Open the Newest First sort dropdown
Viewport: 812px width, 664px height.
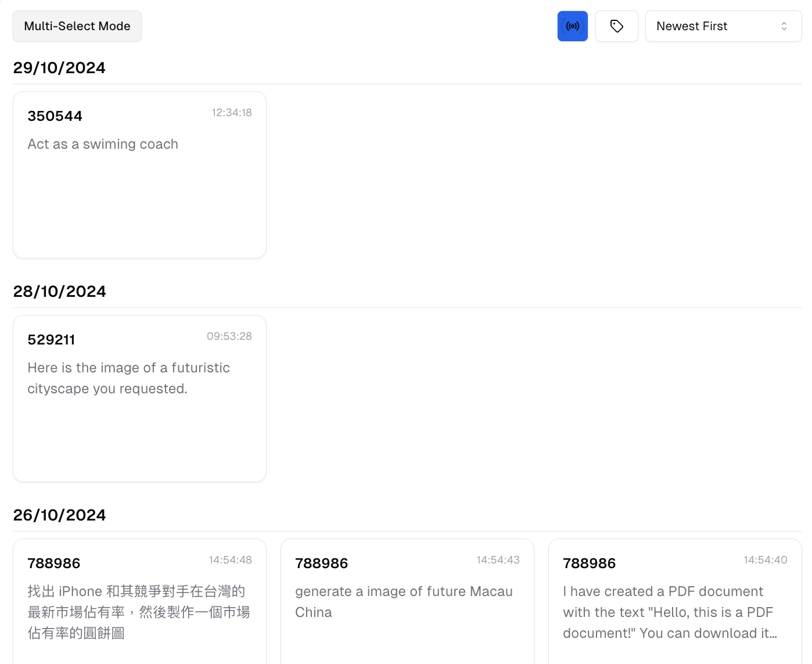(x=723, y=26)
